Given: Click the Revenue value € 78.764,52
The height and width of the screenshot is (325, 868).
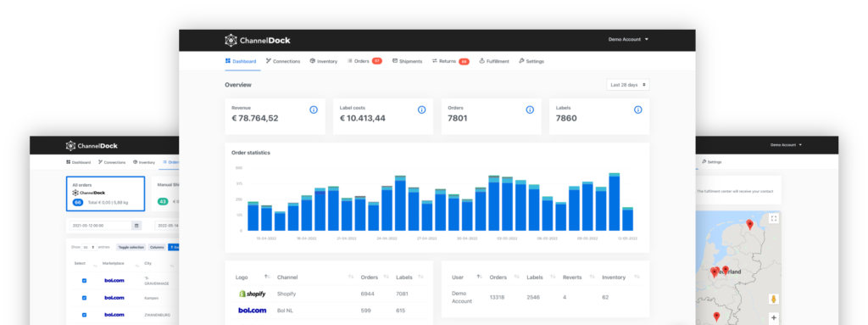Looking at the screenshot, I should click(254, 118).
